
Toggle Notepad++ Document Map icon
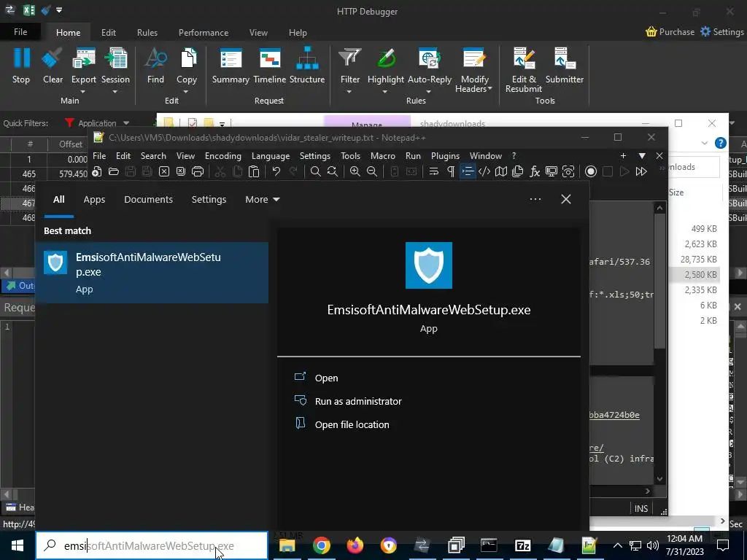pyautogui.click(x=500, y=171)
